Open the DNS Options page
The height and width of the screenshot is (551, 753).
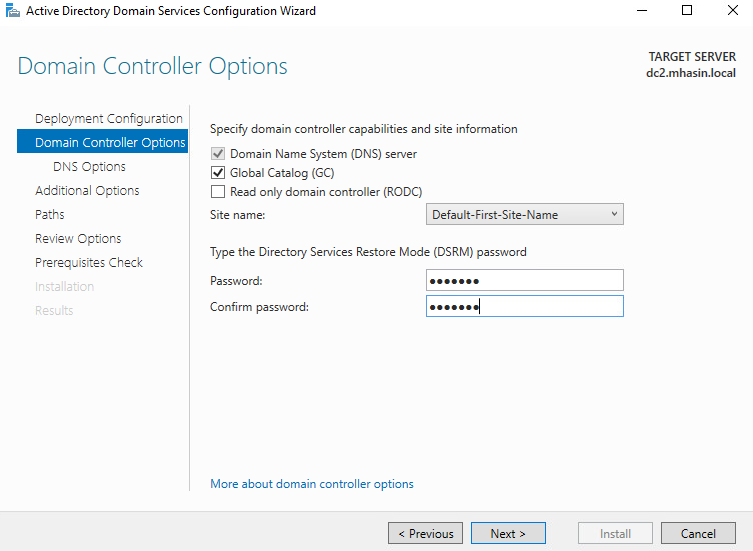[89, 166]
